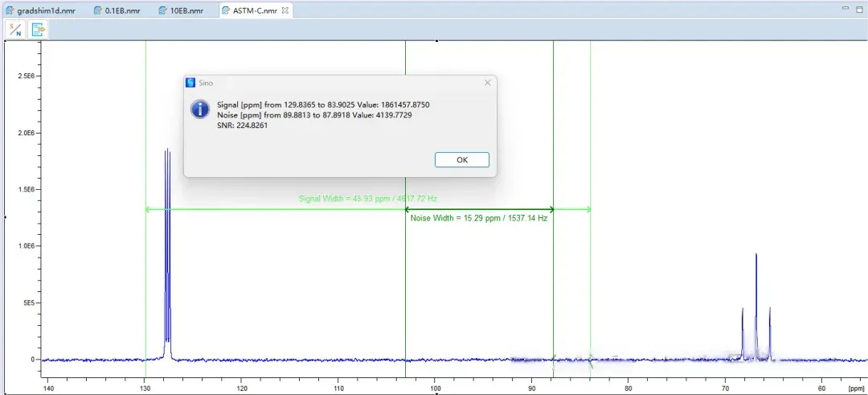
Task: Select the noise region left boundary line near 103 ppm
Action: [x=405, y=282]
